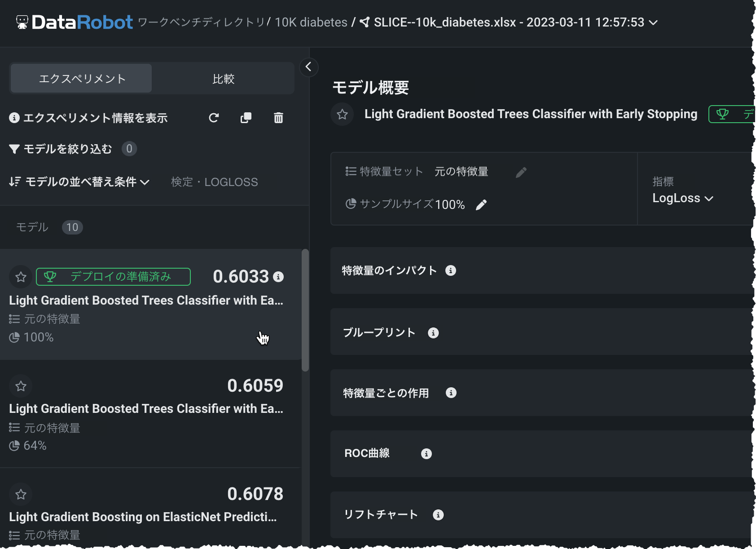The width and height of the screenshot is (756, 549).
Task: Star the 0.6033 model in the list
Action: [x=21, y=277]
